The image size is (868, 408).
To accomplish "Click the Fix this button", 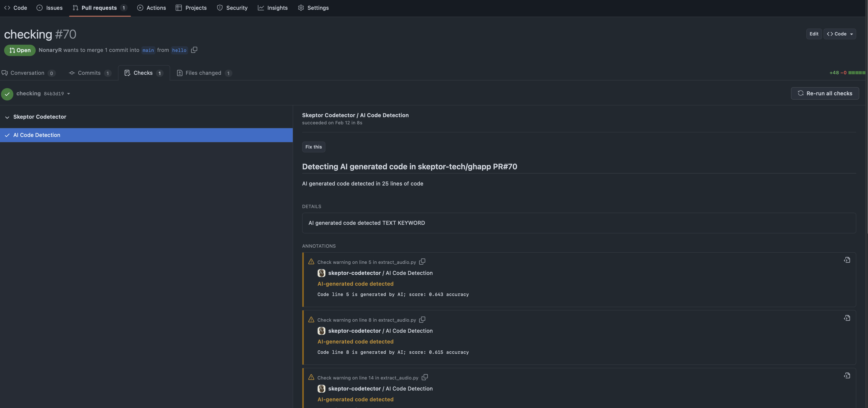I will coord(313,147).
